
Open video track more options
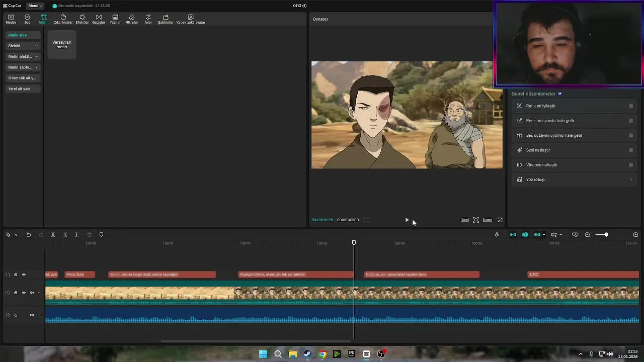click(x=40, y=293)
